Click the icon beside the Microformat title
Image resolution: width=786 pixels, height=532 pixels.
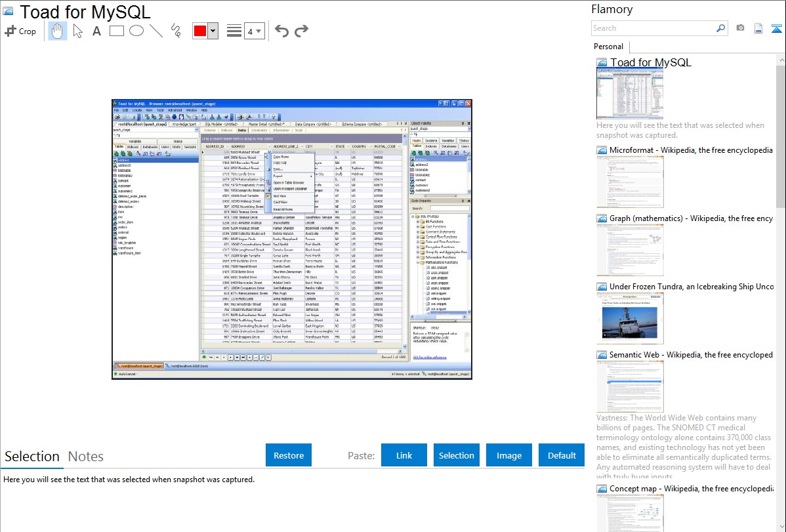[x=602, y=150]
